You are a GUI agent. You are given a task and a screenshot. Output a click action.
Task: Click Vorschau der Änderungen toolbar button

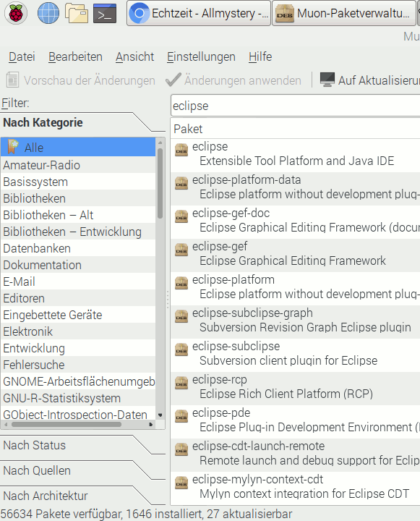pos(81,80)
